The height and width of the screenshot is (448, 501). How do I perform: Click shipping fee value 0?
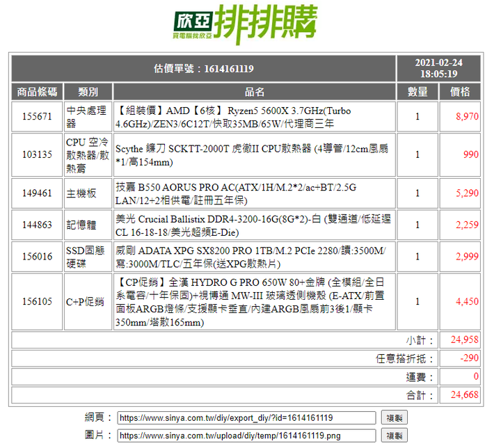(x=476, y=376)
